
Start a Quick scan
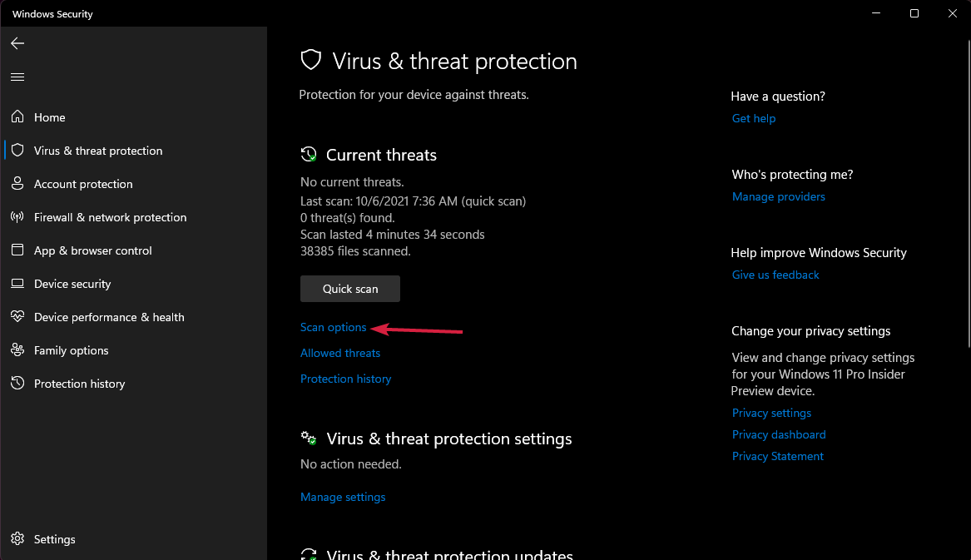tap(349, 288)
